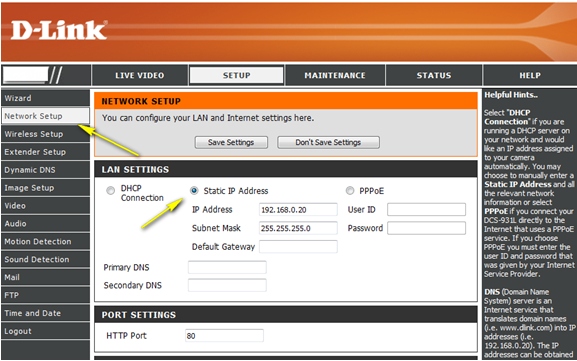
Task: Click the HTTP Port input field
Action: (224, 336)
